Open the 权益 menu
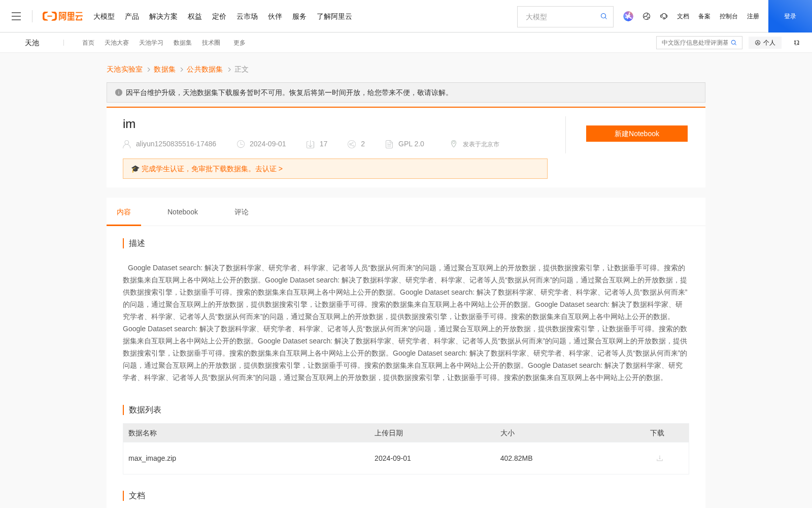 coord(195,16)
